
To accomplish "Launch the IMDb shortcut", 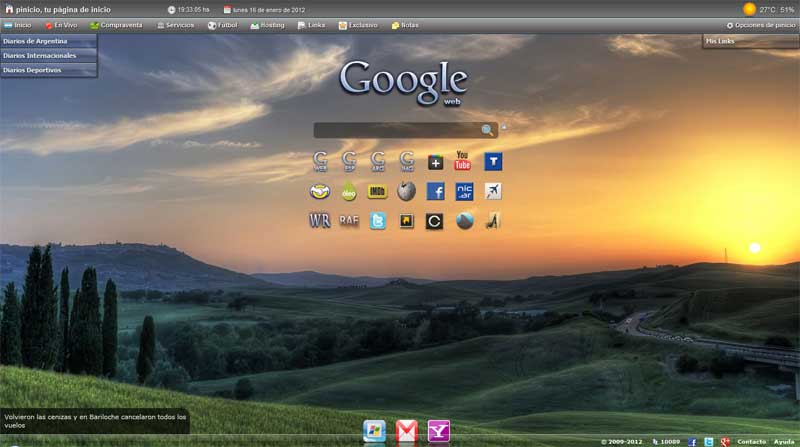I will click(377, 191).
